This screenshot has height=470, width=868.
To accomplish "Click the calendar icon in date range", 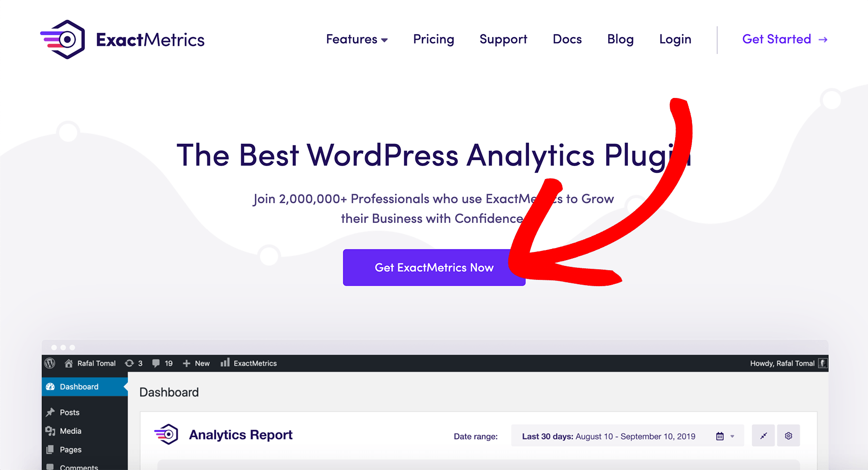I will pos(719,436).
